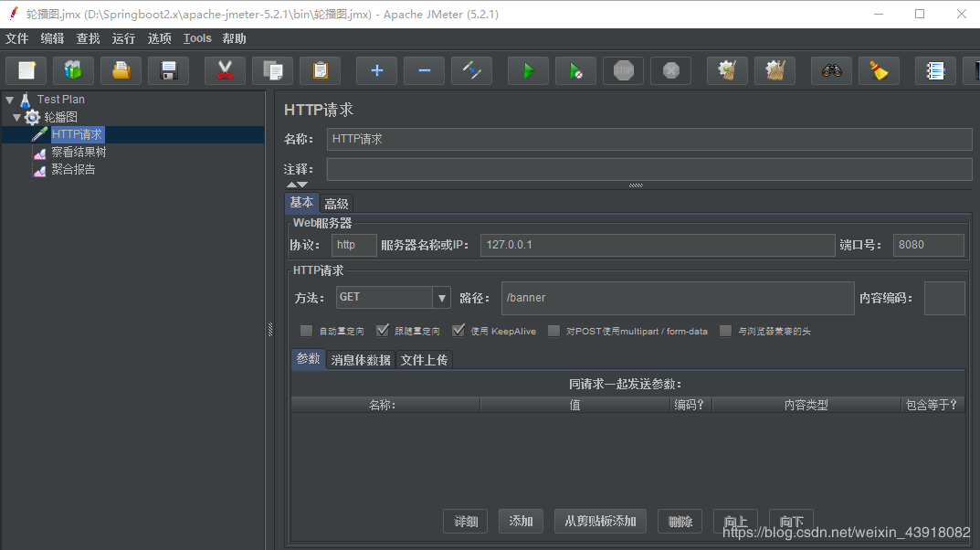Screen dimensions: 980x550
Task: Click the 路径 field containing /banner
Action: point(677,298)
